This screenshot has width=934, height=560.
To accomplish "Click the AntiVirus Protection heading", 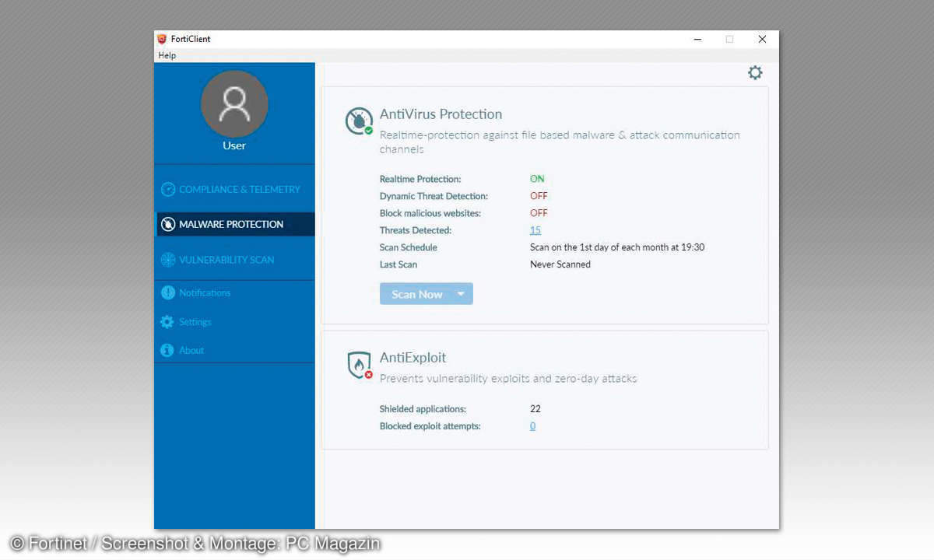I will [441, 114].
